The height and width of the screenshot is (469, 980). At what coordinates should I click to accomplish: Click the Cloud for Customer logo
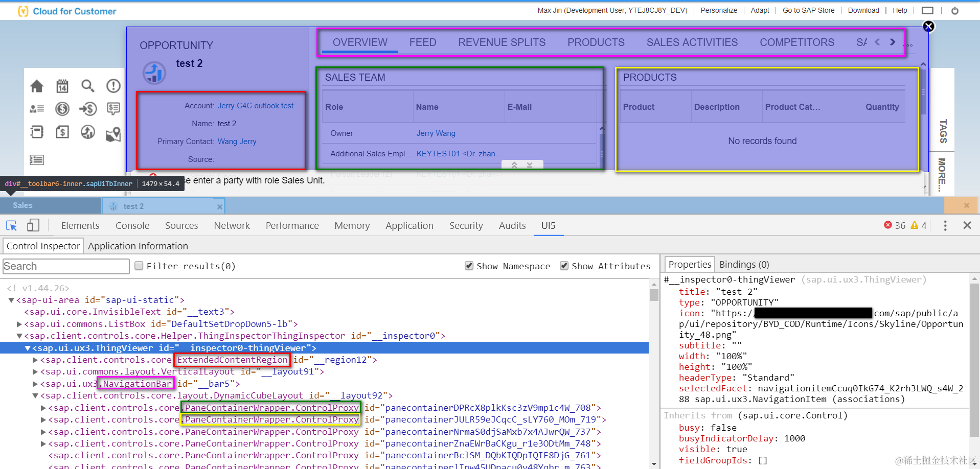pyautogui.click(x=67, y=11)
